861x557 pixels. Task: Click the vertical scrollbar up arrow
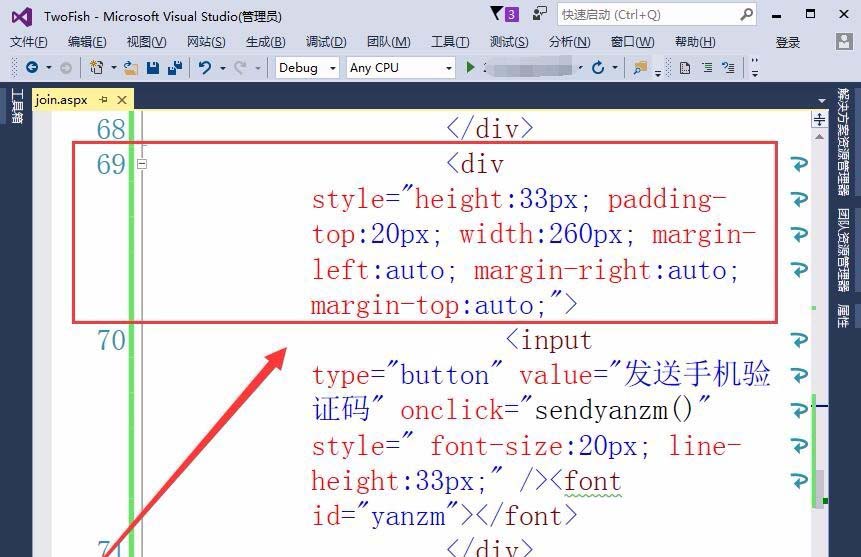point(819,136)
